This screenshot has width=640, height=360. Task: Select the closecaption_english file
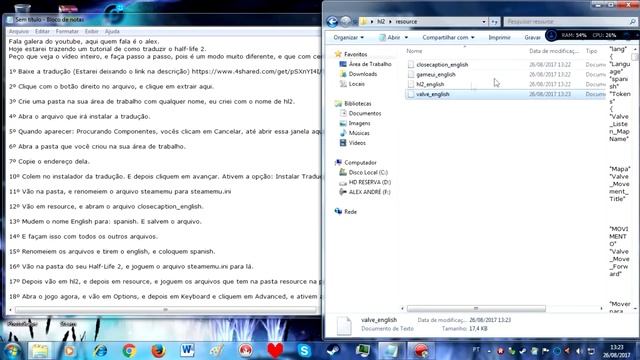point(442,64)
